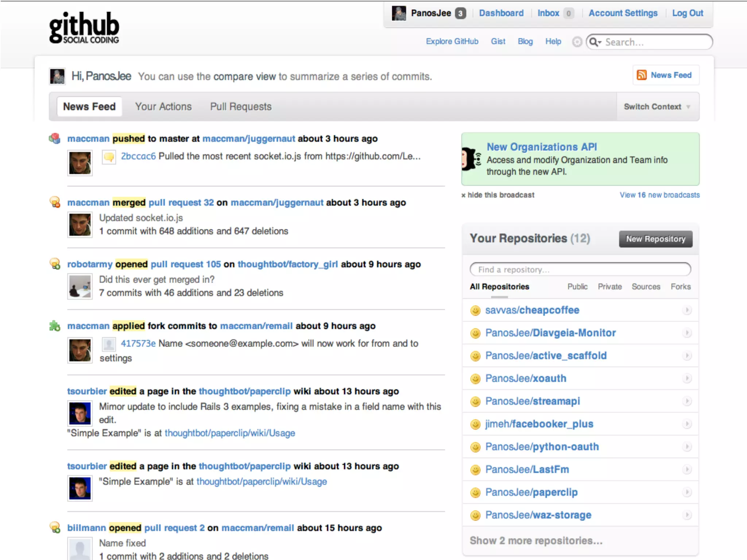The height and width of the screenshot is (560, 747).
Task: Click the PanosJee avatar in the top bar
Action: point(399,13)
